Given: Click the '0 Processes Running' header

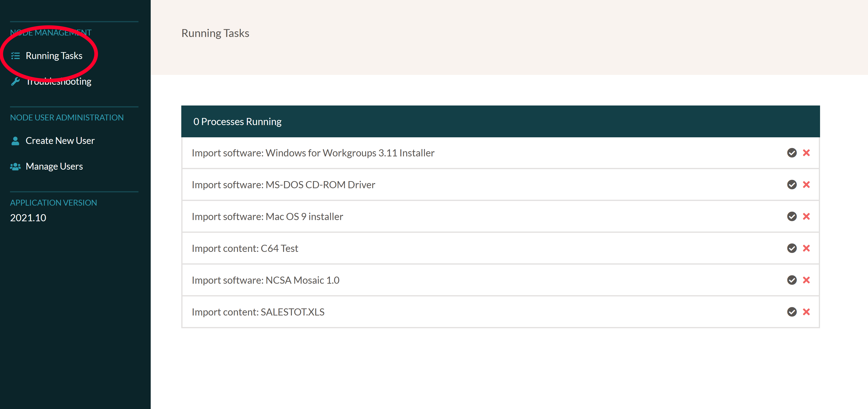Looking at the screenshot, I should point(500,121).
